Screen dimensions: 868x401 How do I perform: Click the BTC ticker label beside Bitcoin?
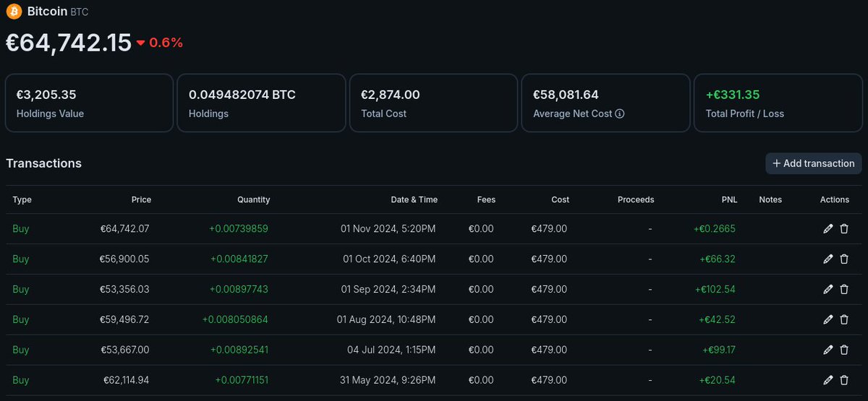tap(80, 12)
